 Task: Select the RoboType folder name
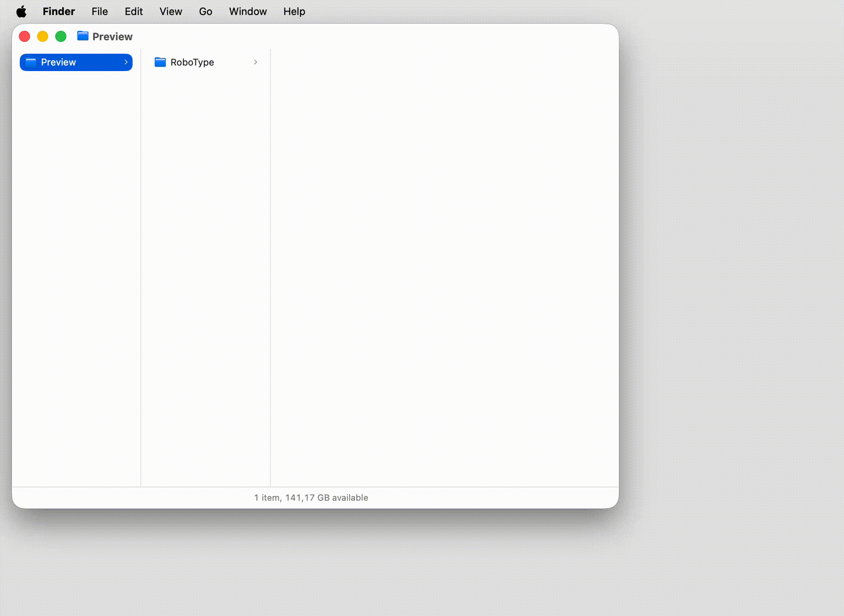coord(192,62)
